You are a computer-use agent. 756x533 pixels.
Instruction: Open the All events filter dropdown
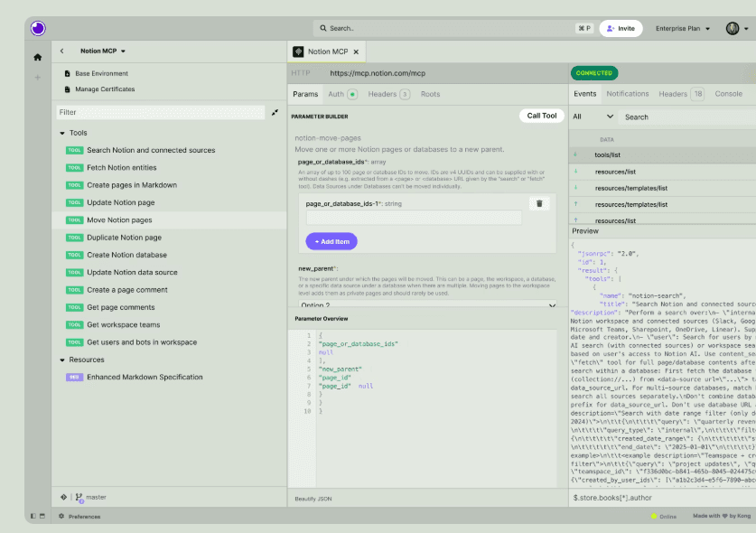point(593,117)
